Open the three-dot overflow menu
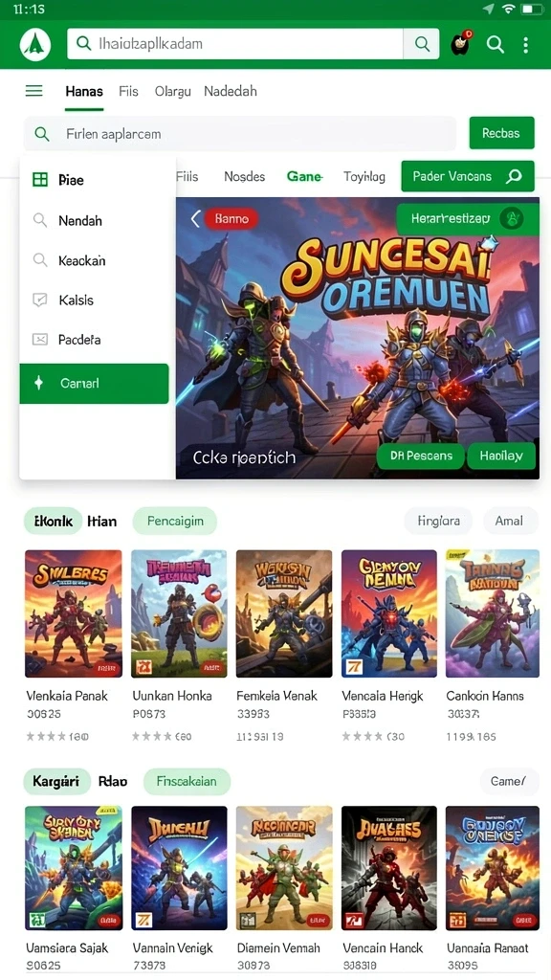 click(x=525, y=44)
